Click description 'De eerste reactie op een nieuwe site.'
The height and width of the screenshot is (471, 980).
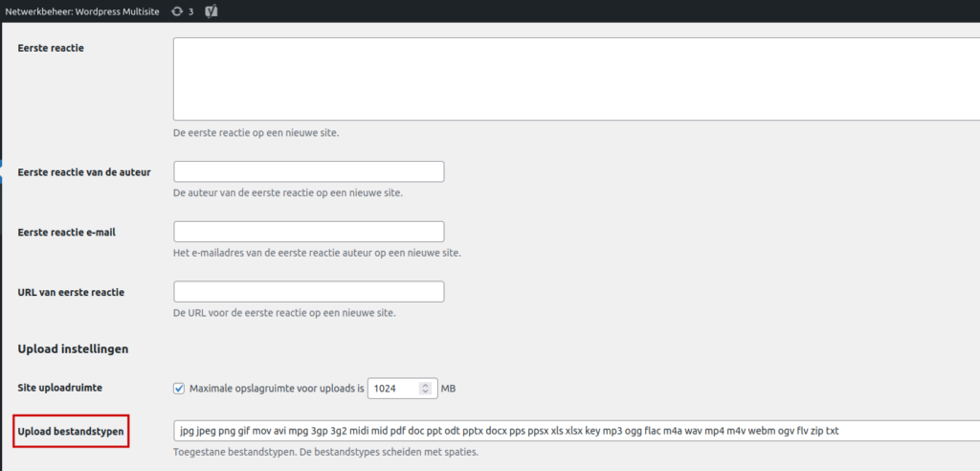point(256,133)
